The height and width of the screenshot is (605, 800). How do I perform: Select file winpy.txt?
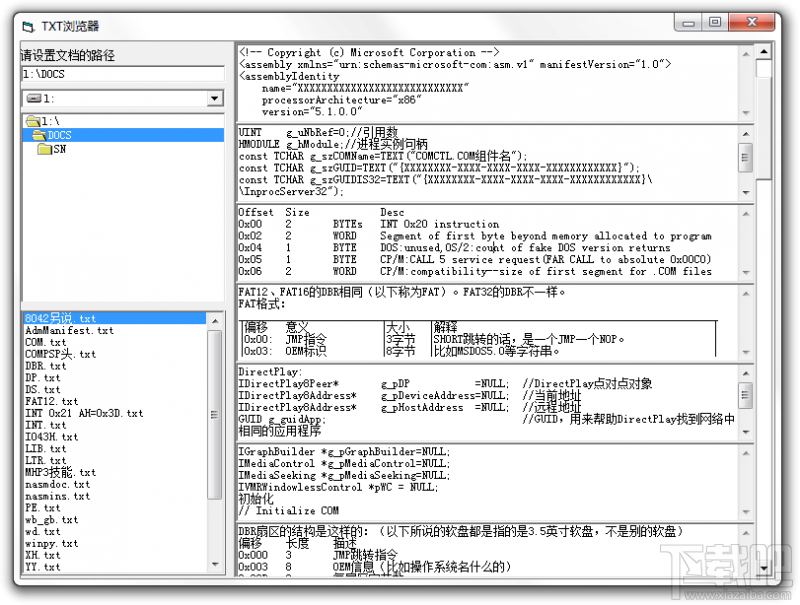(x=52, y=543)
